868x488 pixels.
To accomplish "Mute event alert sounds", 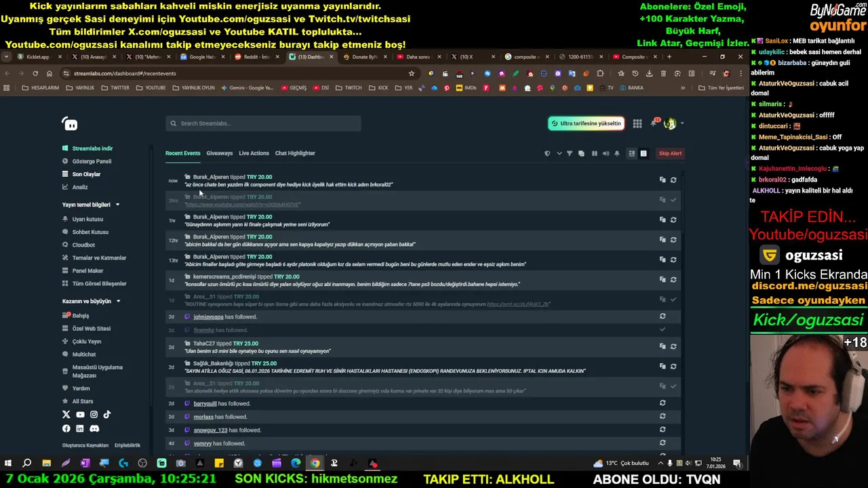I will pyautogui.click(x=606, y=153).
